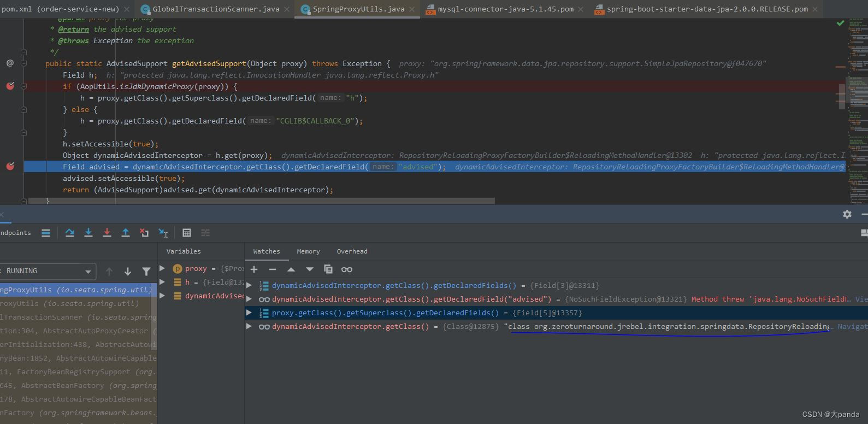This screenshot has width=868, height=424.
Task: Click the @ gutter icon beside getAdvisedSupport
Action: click(10, 63)
